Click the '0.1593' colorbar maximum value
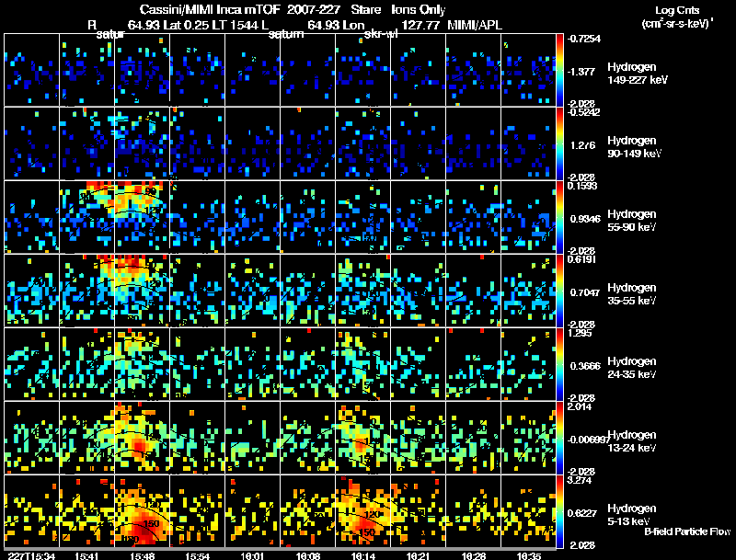736x560 pixels. click(x=582, y=186)
